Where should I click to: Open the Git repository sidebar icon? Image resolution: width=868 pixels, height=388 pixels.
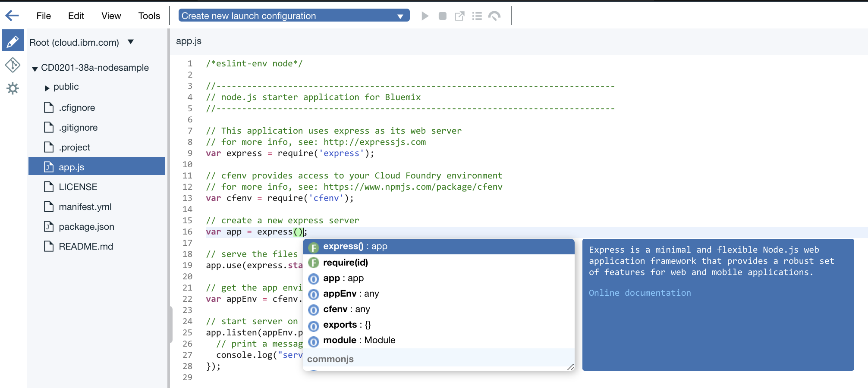(x=13, y=65)
